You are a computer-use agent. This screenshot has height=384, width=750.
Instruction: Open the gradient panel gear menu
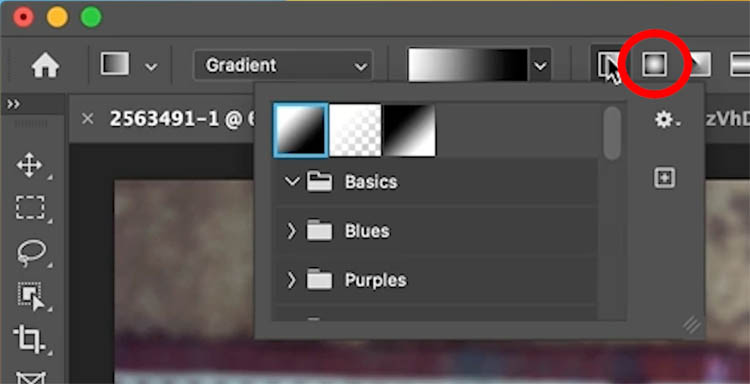pyautogui.click(x=666, y=120)
